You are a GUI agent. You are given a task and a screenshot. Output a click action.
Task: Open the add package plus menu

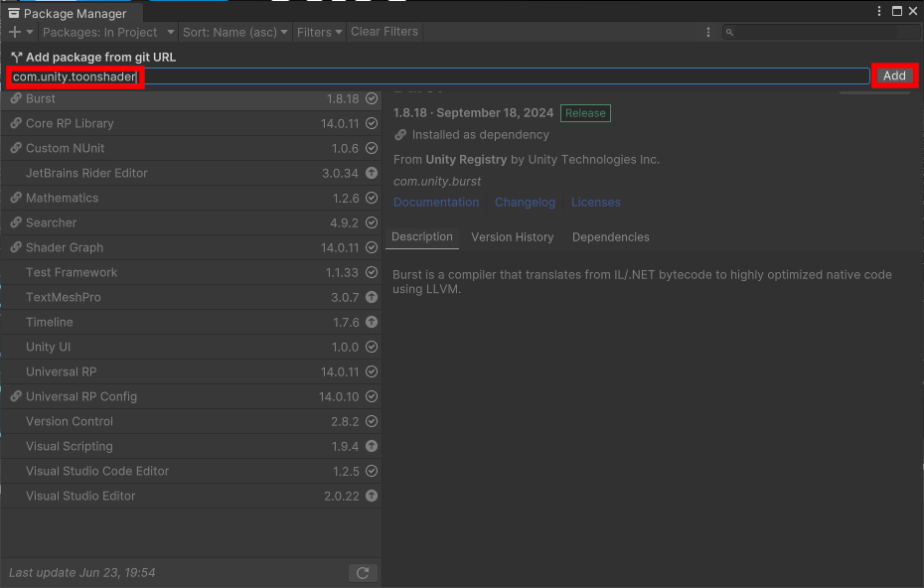pos(21,32)
